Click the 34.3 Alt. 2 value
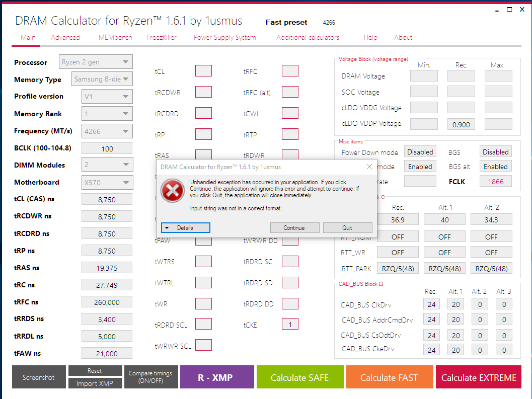 [491, 219]
